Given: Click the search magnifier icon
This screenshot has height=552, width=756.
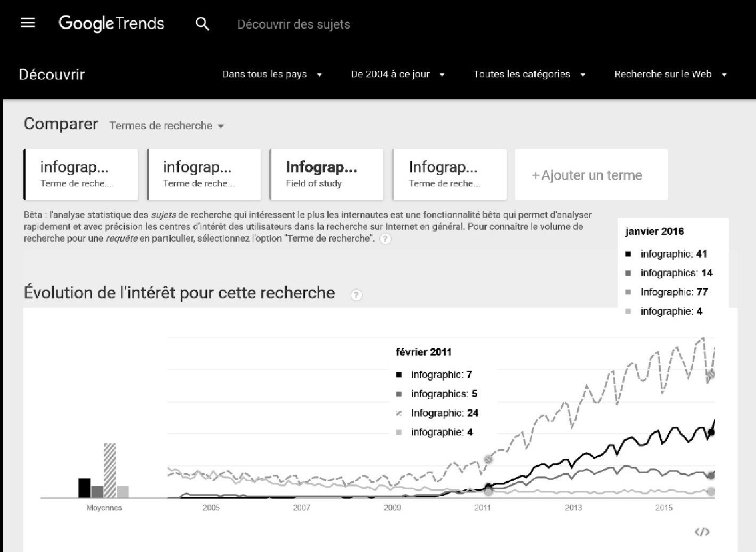Looking at the screenshot, I should 202,24.
